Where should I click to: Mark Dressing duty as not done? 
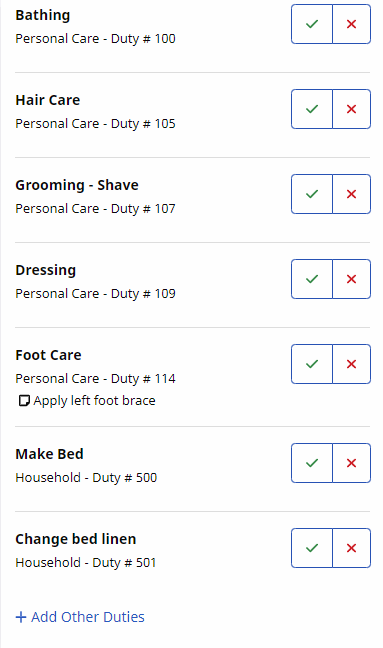point(352,279)
